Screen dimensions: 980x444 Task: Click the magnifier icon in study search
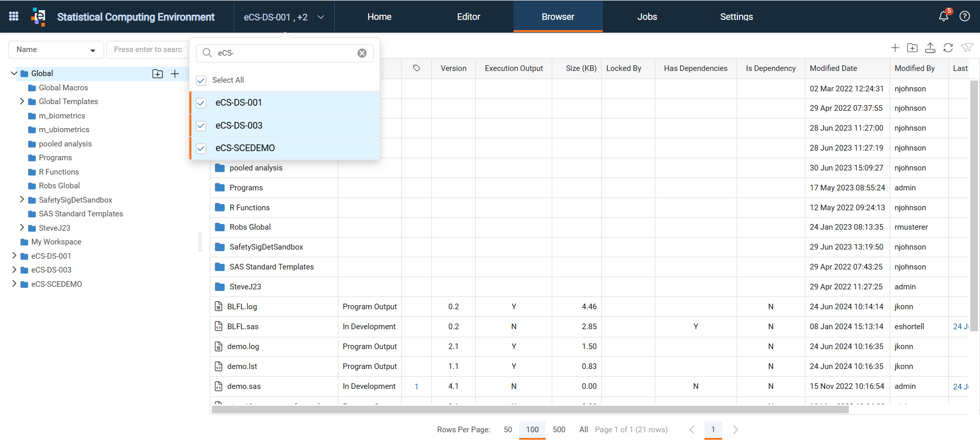tap(207, 53)
